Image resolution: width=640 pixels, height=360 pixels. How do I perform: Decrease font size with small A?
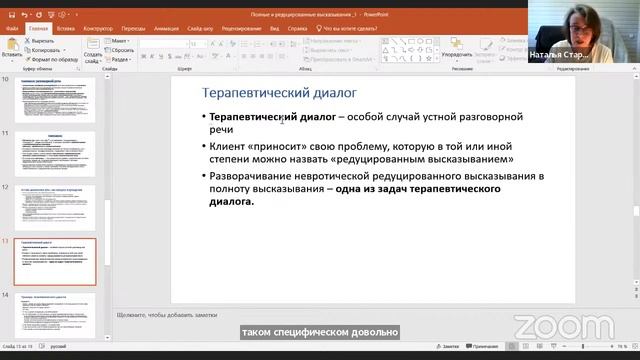click(x=221, y=44)
